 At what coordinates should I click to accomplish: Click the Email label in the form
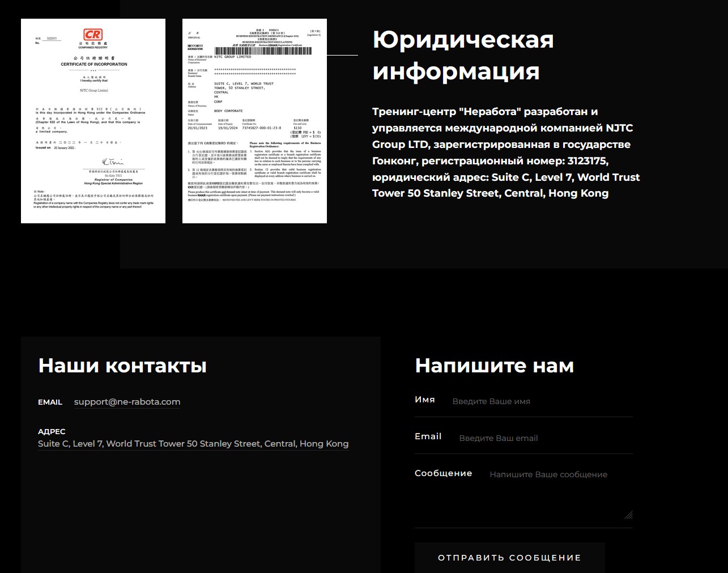428,436
